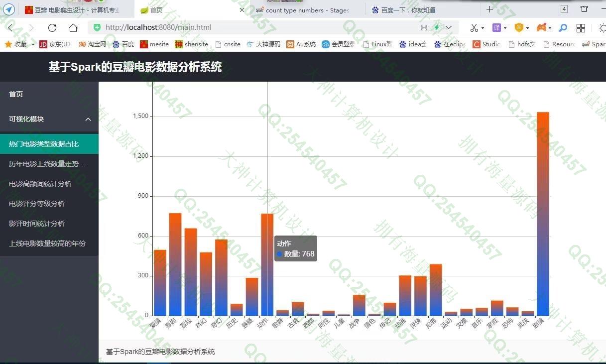Expand the dropdown arrow beside 收藏
This screenshot has height=364, width=606.
click(33, 44)
